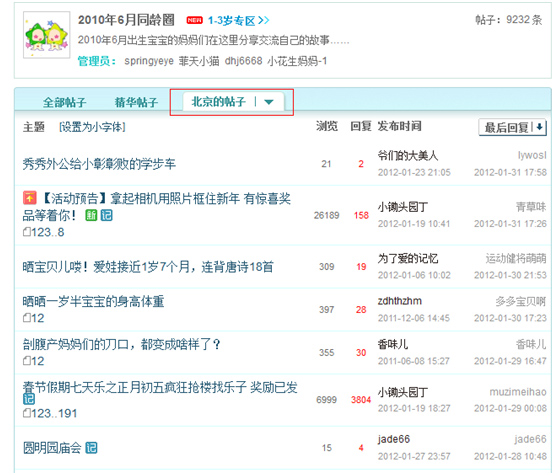Open the 活动预告 photo contest post
Image resolution: width=558 pixels, height=475 pixels.
click(157, 207)
